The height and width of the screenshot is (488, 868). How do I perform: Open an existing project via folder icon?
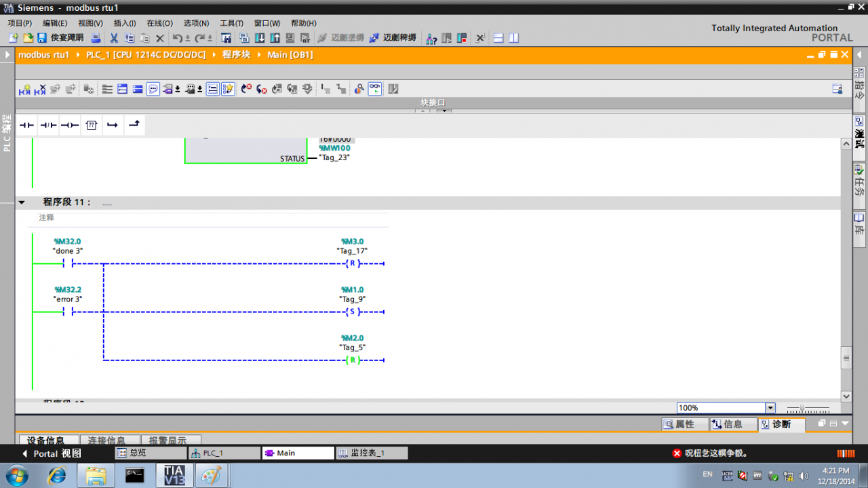point(28,38)
